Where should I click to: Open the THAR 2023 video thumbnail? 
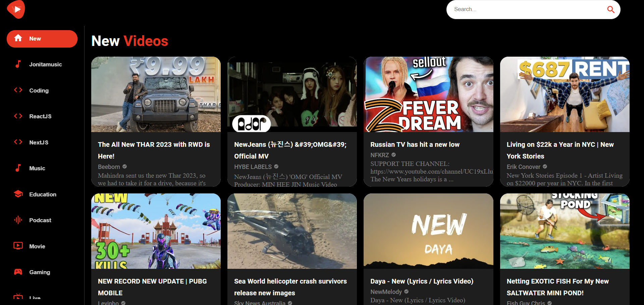tap(156, 94)
